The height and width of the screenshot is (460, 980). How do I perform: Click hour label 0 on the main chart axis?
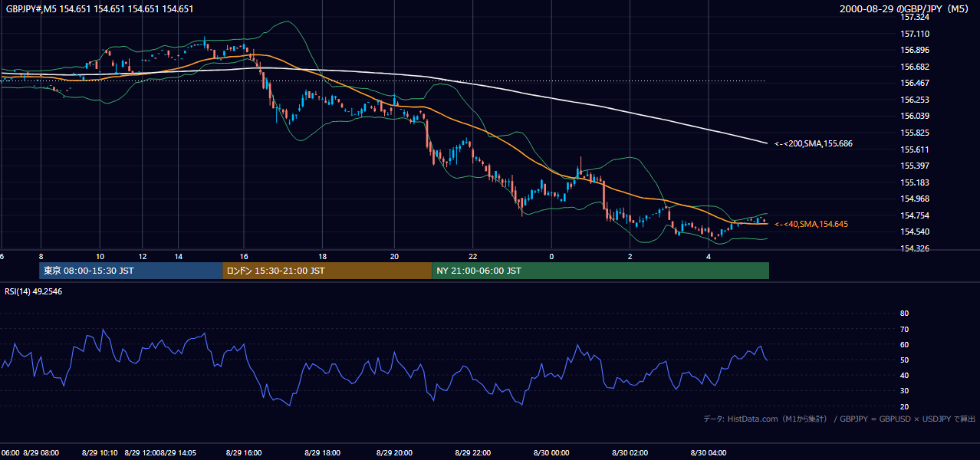[551, 256]
